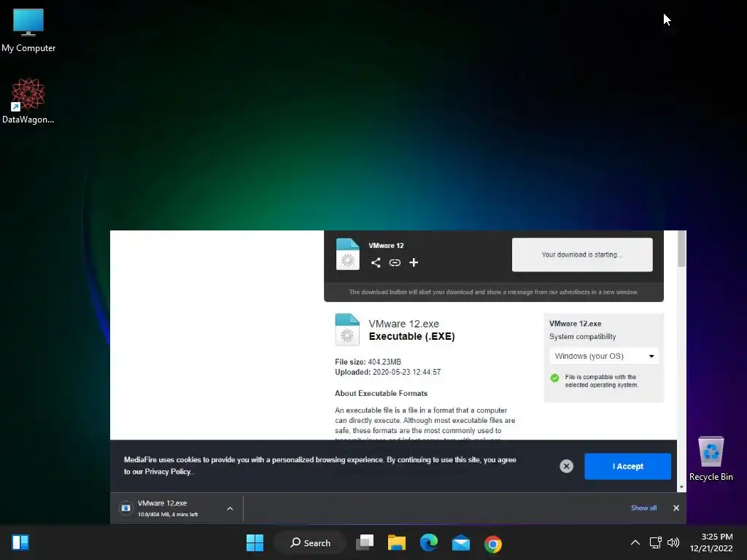Click the green compatibility check icon
Screen dimensions: 747x560
(x=554, y=378)
